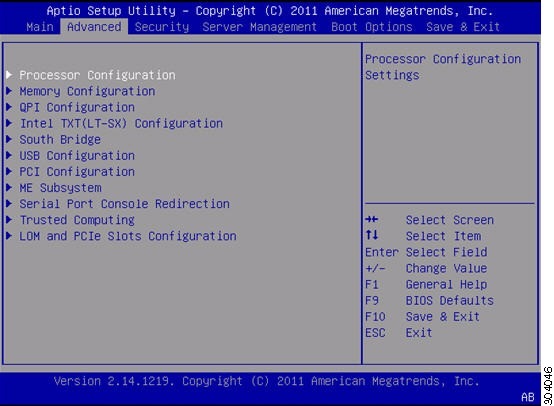Click the 'Select Item' help text
The width and height of the screenshot is (554, 406).
tap(443, 236)
